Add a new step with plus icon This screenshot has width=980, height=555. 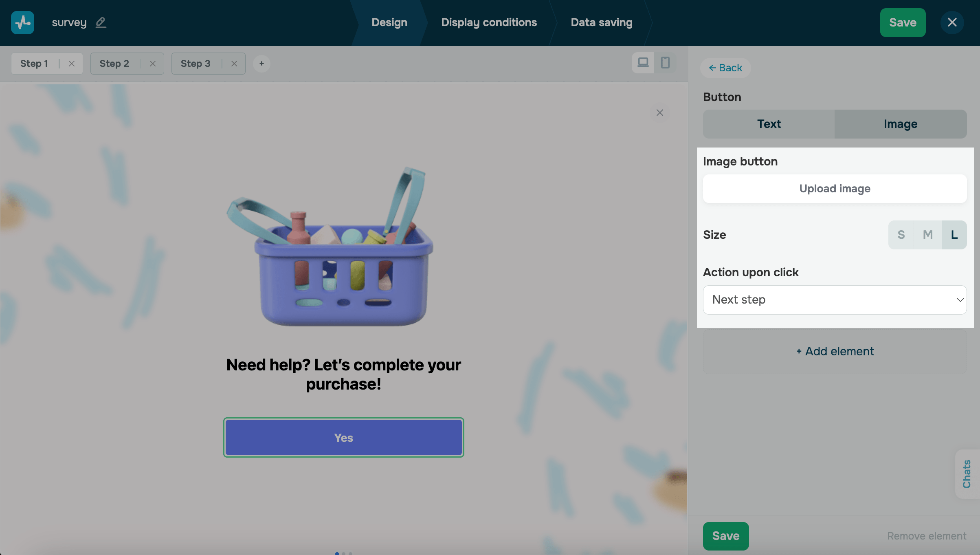(x=261, y=64)
